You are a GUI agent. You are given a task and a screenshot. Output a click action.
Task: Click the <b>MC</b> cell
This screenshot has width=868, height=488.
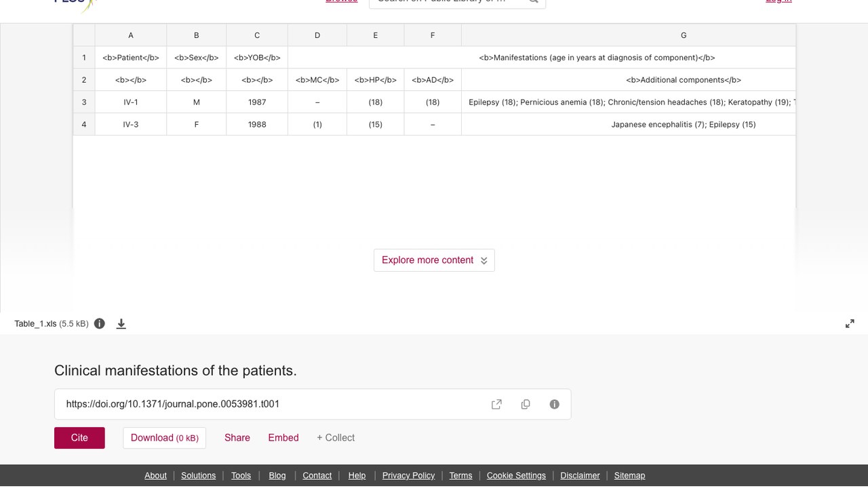pos(317,80)
